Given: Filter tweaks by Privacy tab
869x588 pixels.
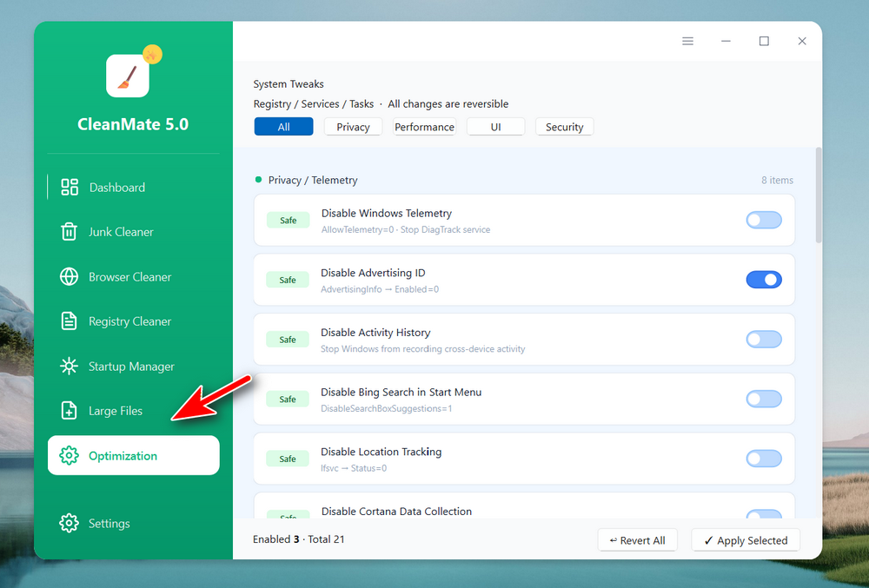Looking at the screenshot, I should tap(353, 127).
